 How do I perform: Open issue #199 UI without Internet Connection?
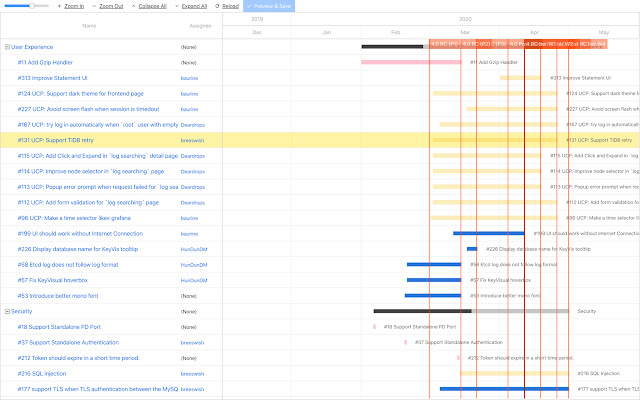(80, 233)
